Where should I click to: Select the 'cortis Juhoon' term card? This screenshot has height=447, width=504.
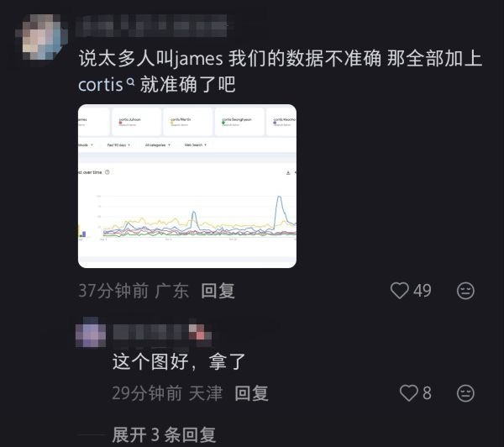pyautogui.click(x=136, y=122)
